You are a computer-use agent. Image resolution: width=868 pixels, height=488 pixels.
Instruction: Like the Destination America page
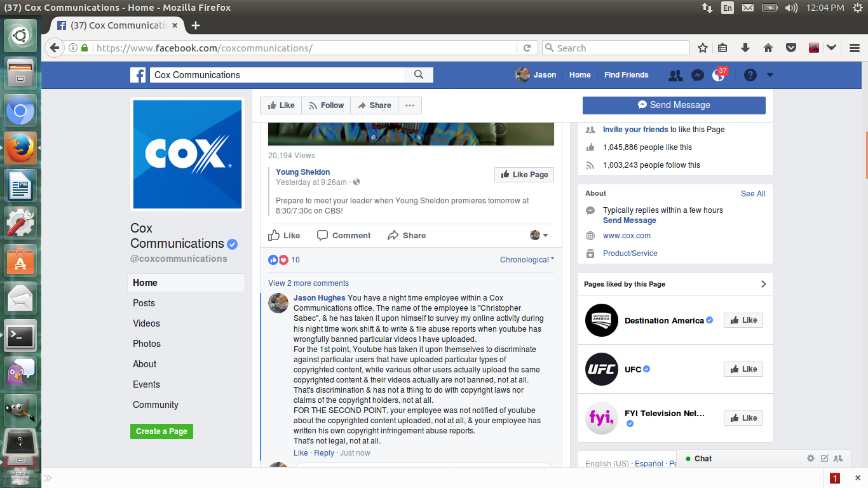click(x=743, y=320)
